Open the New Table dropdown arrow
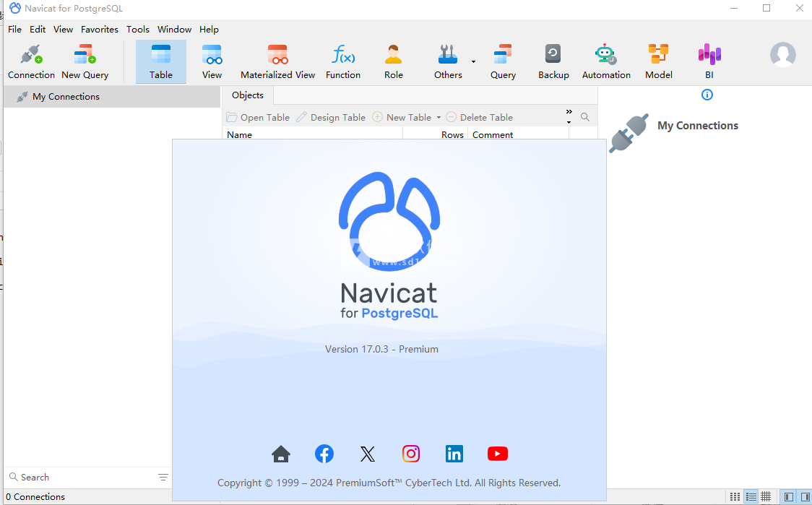The height and width of the screenshot is (505, 812). [439, 118]
